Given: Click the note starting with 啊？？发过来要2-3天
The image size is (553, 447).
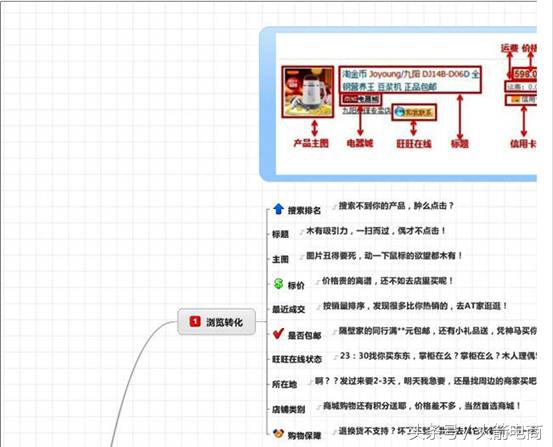Looking at the screenshot, I should (x=425, y=381).
